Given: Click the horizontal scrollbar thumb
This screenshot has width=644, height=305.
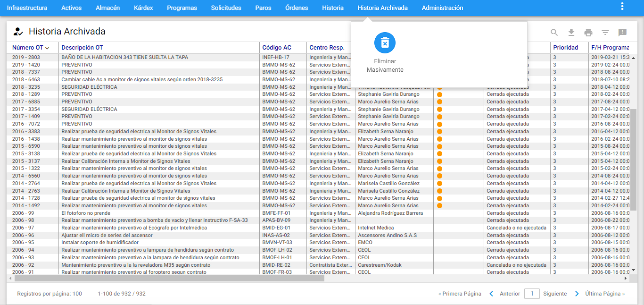Looking at the screenshot, I should [169, 279].
